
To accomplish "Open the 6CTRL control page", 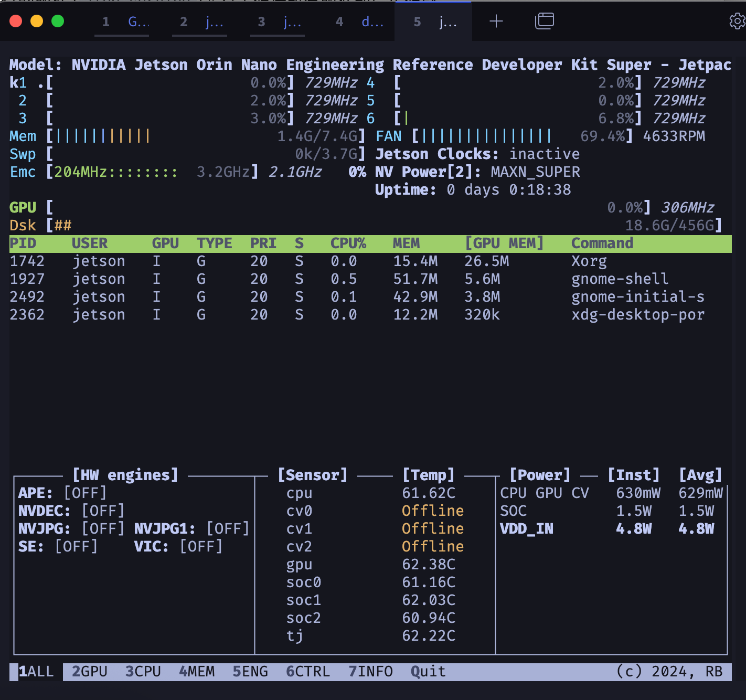I will click(308, 672).
